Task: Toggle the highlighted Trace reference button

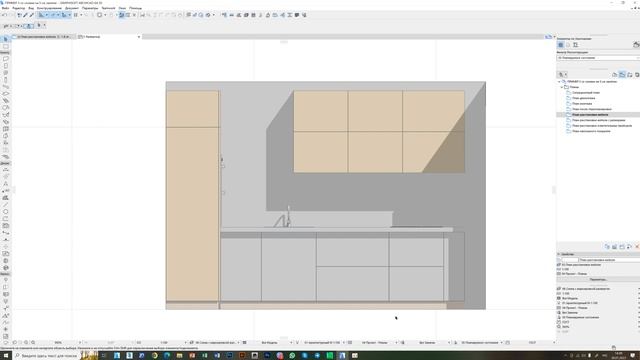Action: 122,15
